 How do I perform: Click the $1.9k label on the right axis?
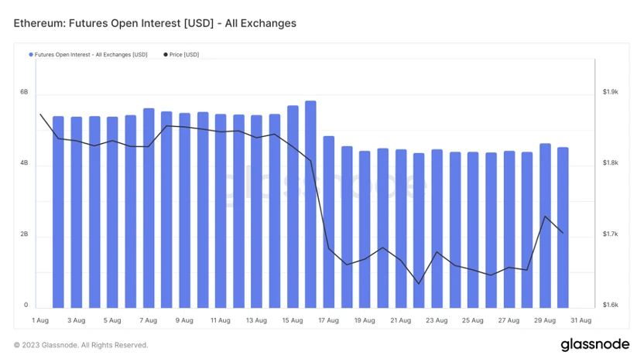[x=610, y=92]
